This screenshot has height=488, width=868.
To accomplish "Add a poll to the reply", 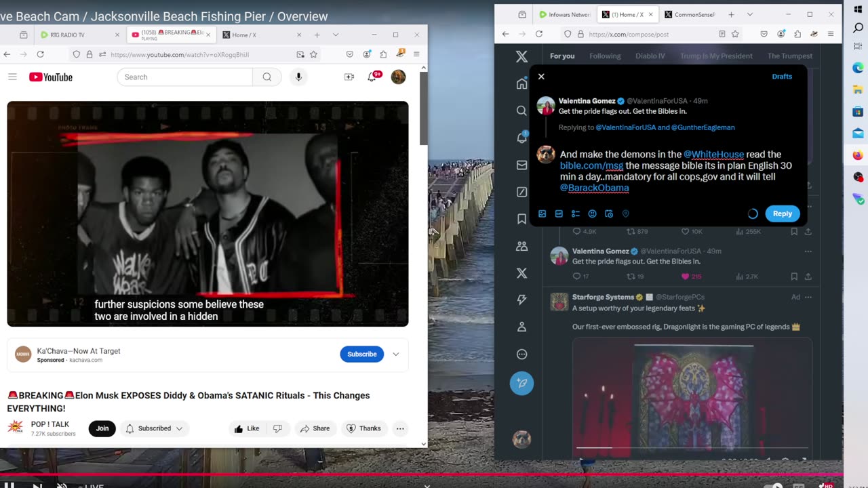I will (x=576, y=213).
